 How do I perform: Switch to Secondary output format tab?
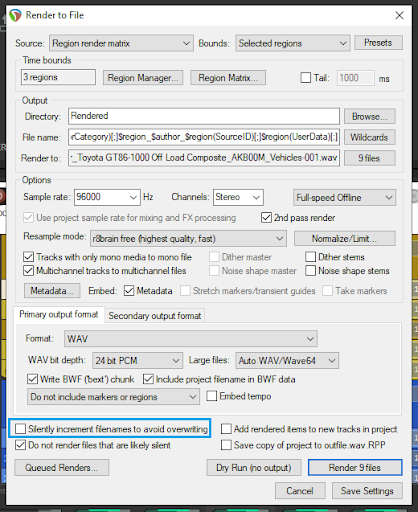click(x=155, y=316)
